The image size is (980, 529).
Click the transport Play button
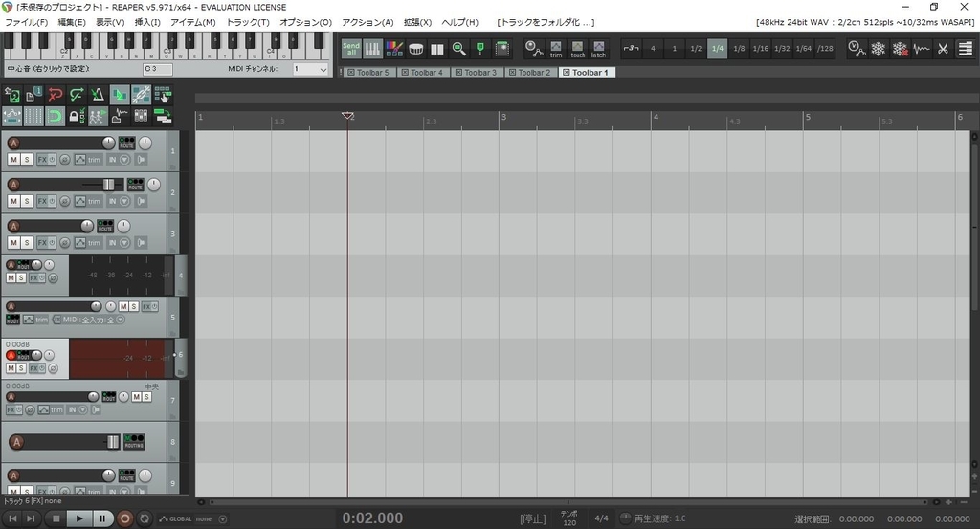(x=78, y=518)
